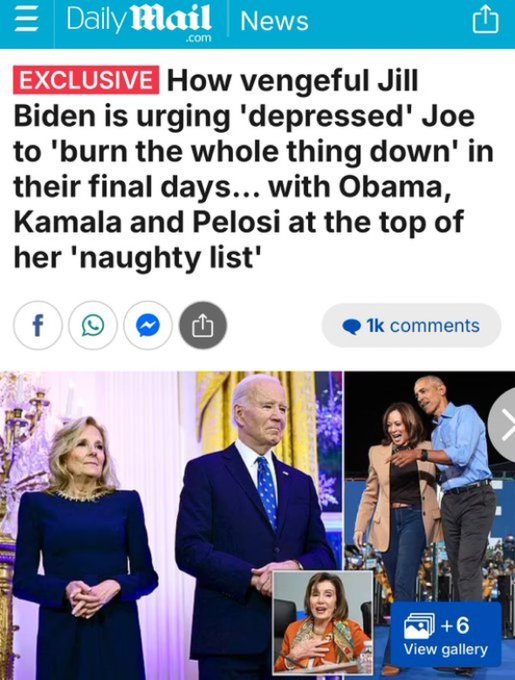This screenshot has height=680, width=515.
Task: Open the 1k comments section
Action: (x=411, y=325)
